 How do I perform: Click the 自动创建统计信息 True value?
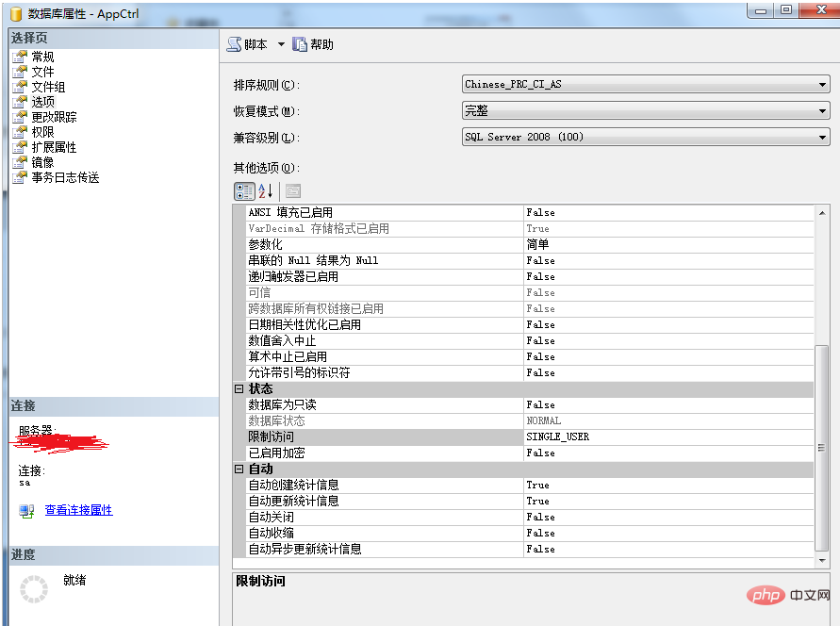(x=537, y=486)
